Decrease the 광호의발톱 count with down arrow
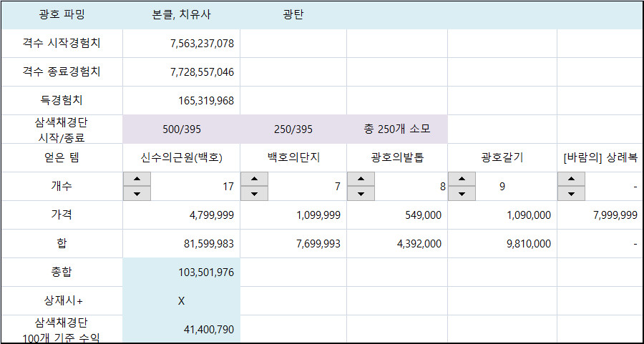 pyautogui.click(x=361, y=193)
